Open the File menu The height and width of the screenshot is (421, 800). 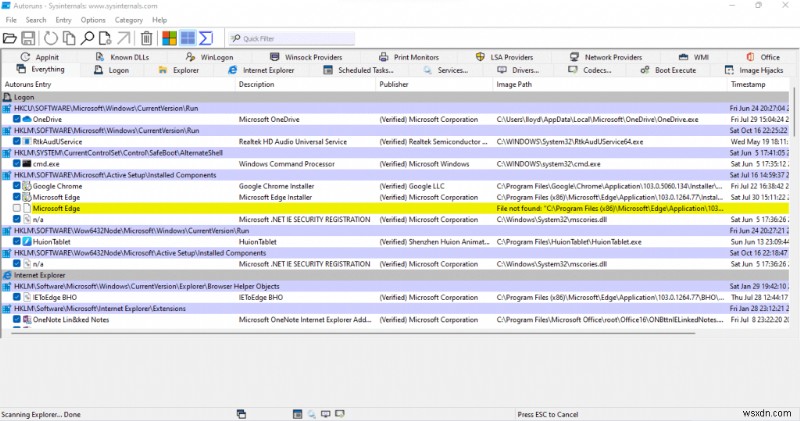click(x=11, y=20)
